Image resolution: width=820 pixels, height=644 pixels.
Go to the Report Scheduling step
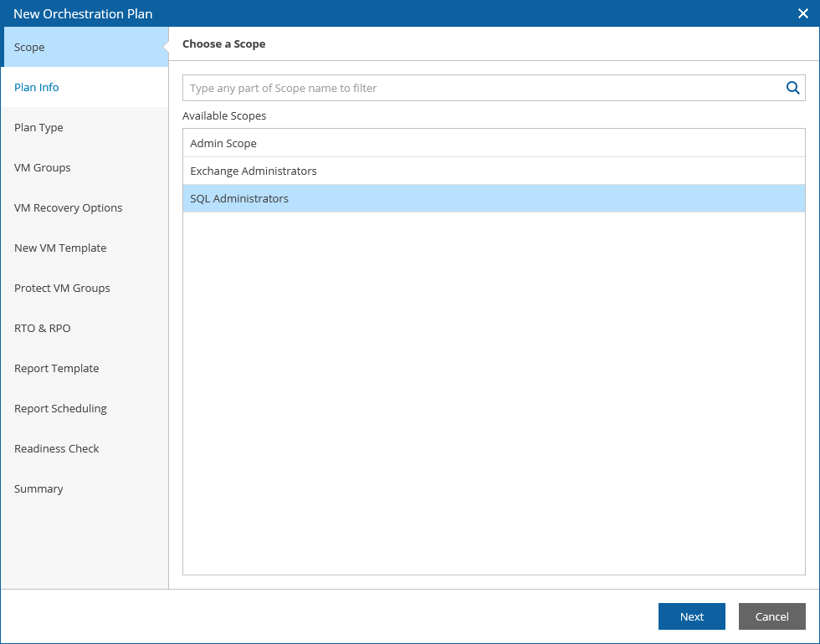coord(60,408)
